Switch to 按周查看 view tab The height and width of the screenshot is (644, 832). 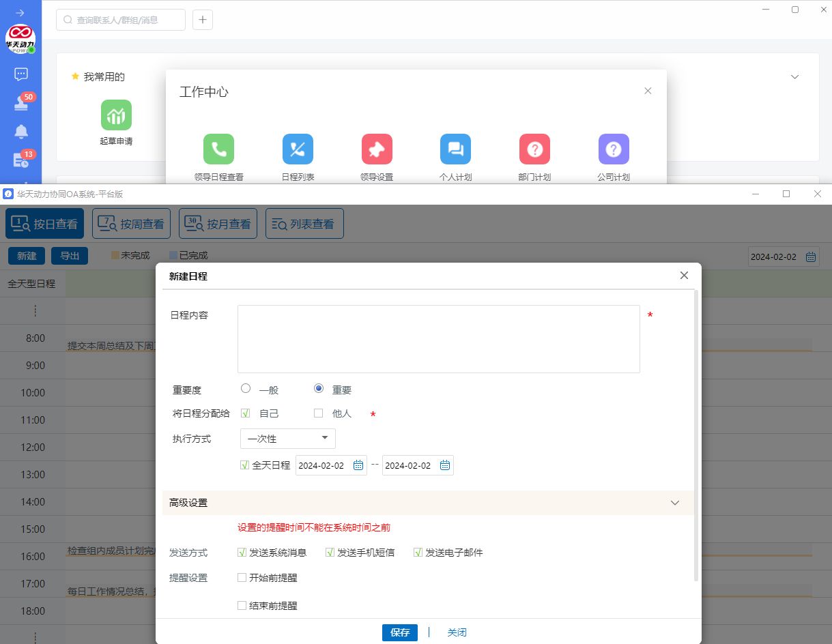[x=131, y=224]
